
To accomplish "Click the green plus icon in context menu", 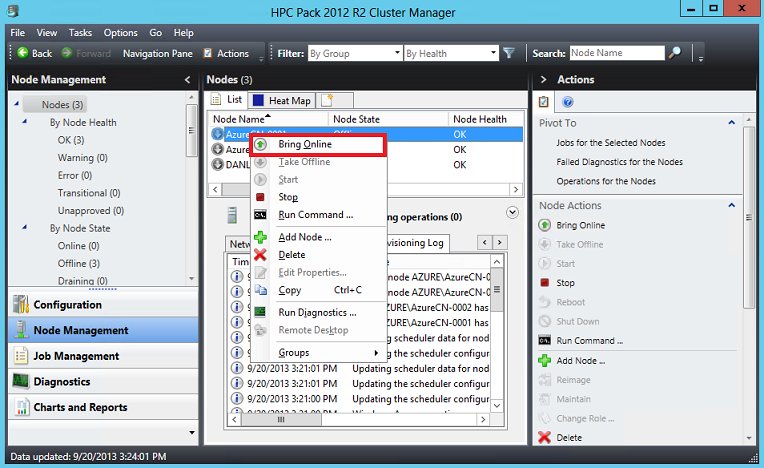I will click(x=260, y=237).
